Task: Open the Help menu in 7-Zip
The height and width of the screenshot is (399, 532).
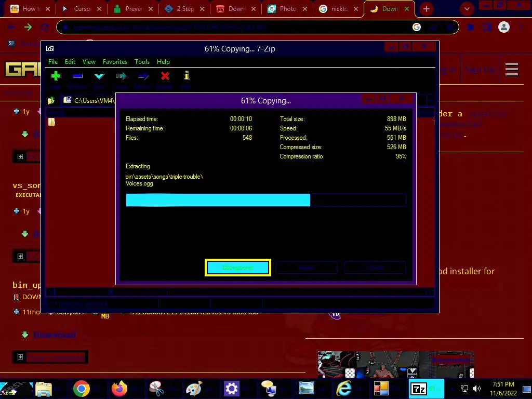Action: (163, 62)
